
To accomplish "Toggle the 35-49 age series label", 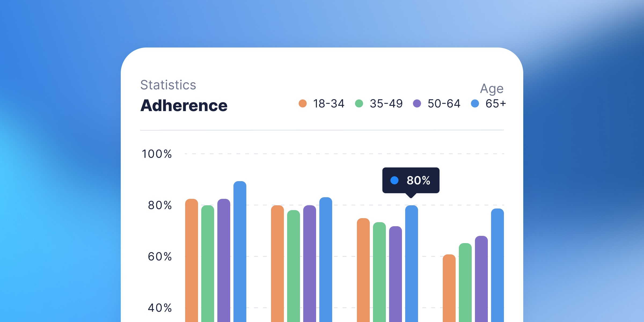I will coord(386,104).
